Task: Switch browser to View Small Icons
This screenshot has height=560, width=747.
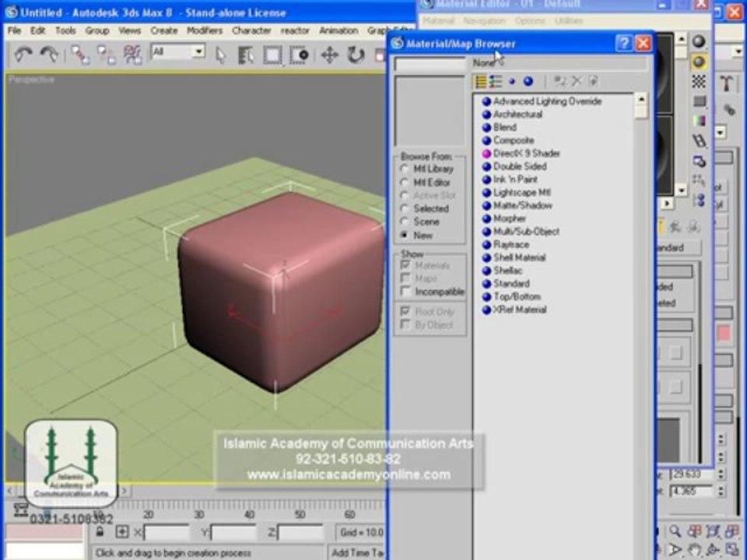Action: [x=512, y=82]
